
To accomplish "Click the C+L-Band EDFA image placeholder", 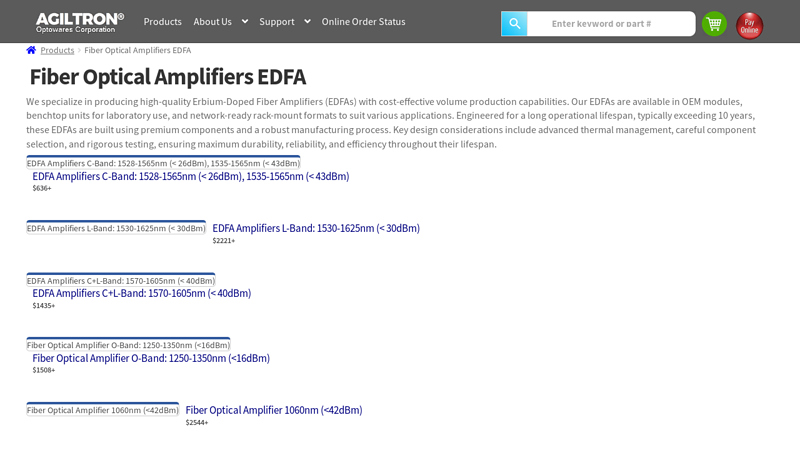I will point(121,280).
